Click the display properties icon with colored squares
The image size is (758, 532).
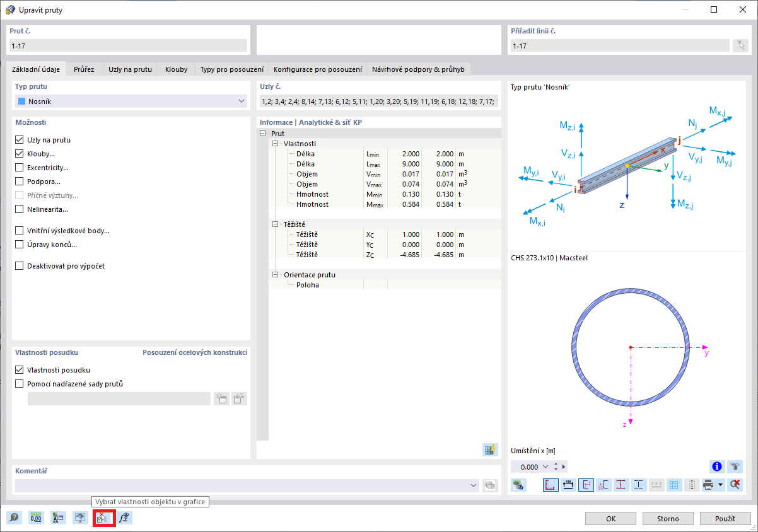pyautogui.click(x=58, y=518)
